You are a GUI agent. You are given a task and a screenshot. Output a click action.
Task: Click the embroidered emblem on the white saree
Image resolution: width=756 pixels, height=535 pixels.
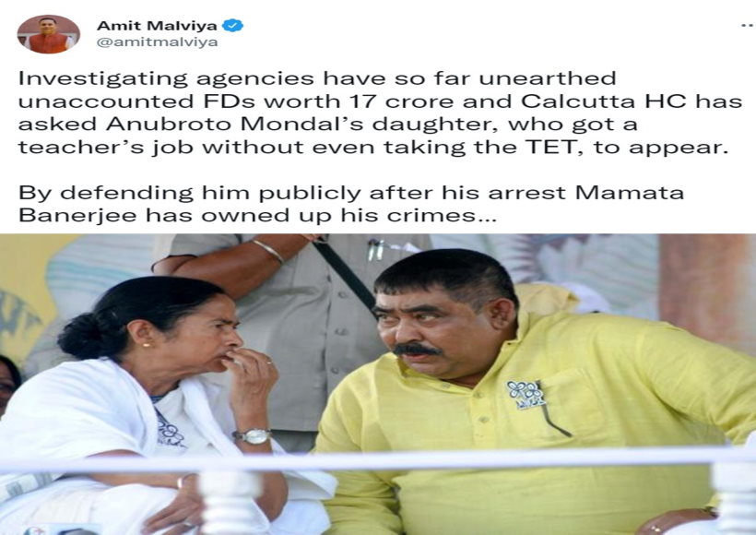point(170,431)
